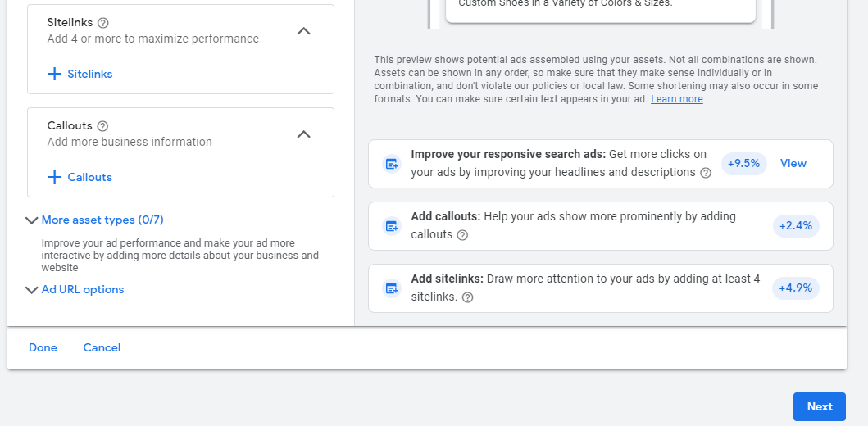Click the Add callouts recommendation icon
The image size is (868, 426).
[x=392, y=226]
